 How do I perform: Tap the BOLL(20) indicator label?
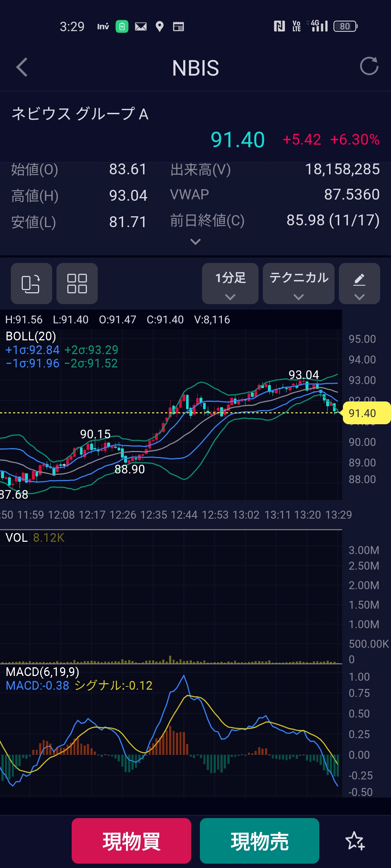pyautogui.click(x=31, y=336)
